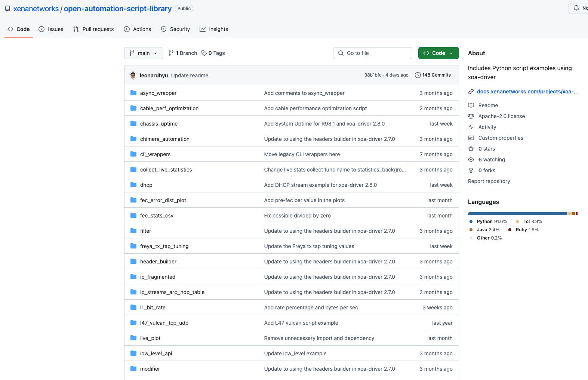View 0 Tags link
Image resolution: width=588 pixels, height=380 pixels.
tap(213, 53)
